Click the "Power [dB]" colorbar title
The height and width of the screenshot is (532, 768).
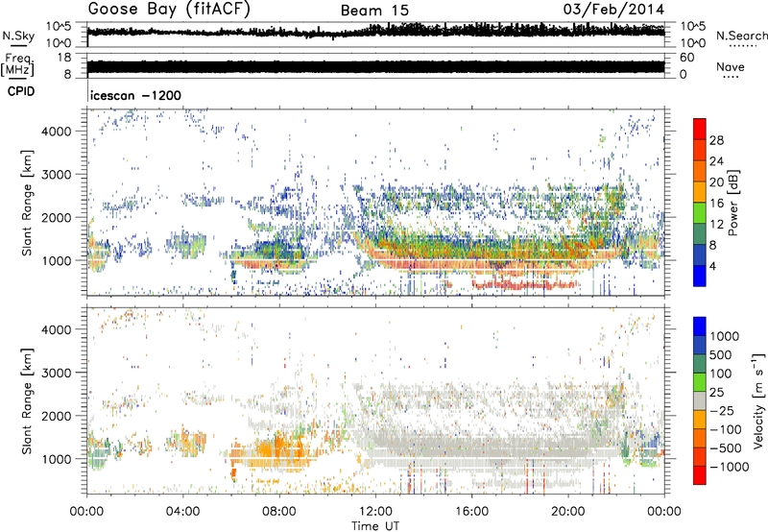pyautogui.click(x=733, y=203)
